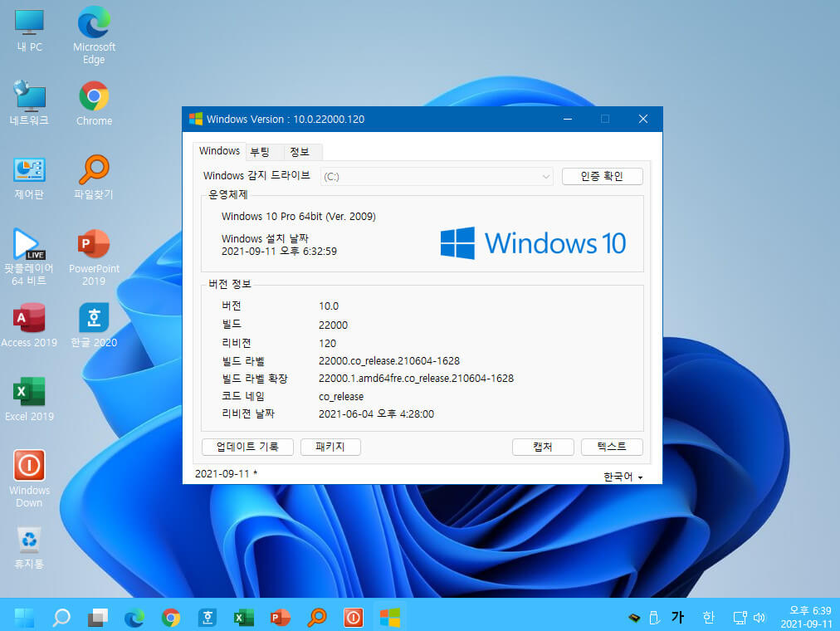The image size is (840, 631).
Task: Click the 인증 확인 button
Action: click(602, 176)
